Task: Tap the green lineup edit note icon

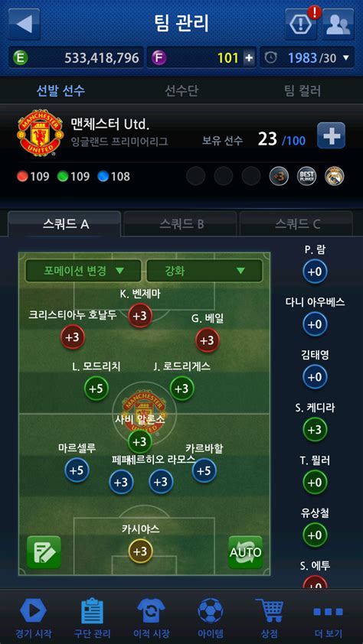Action: point(44,552)
